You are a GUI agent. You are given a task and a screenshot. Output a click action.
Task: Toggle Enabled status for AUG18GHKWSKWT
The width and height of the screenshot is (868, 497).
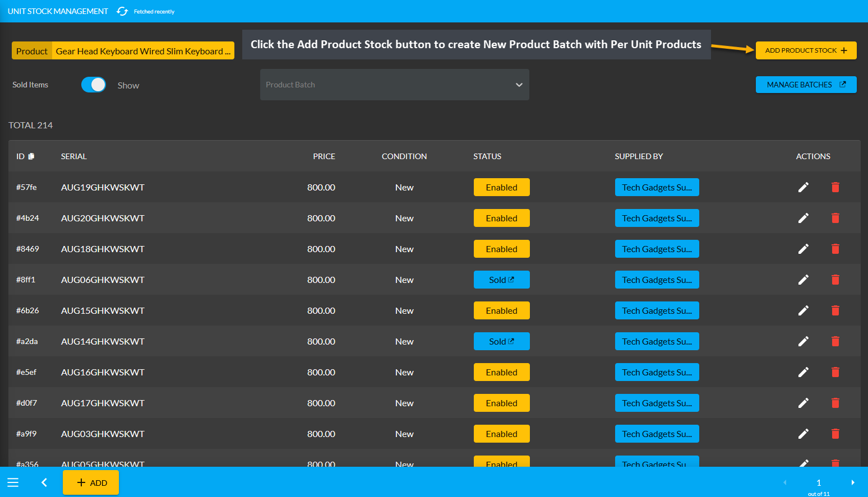tap(502, 249)
